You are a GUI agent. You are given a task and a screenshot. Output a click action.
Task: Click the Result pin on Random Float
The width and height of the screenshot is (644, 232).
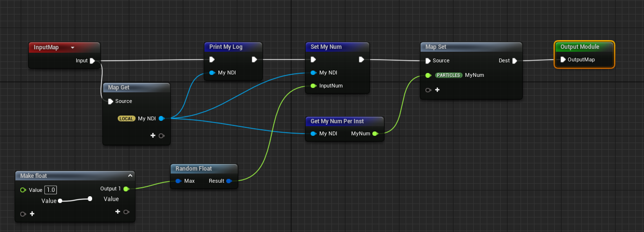(x=229, y=181)
